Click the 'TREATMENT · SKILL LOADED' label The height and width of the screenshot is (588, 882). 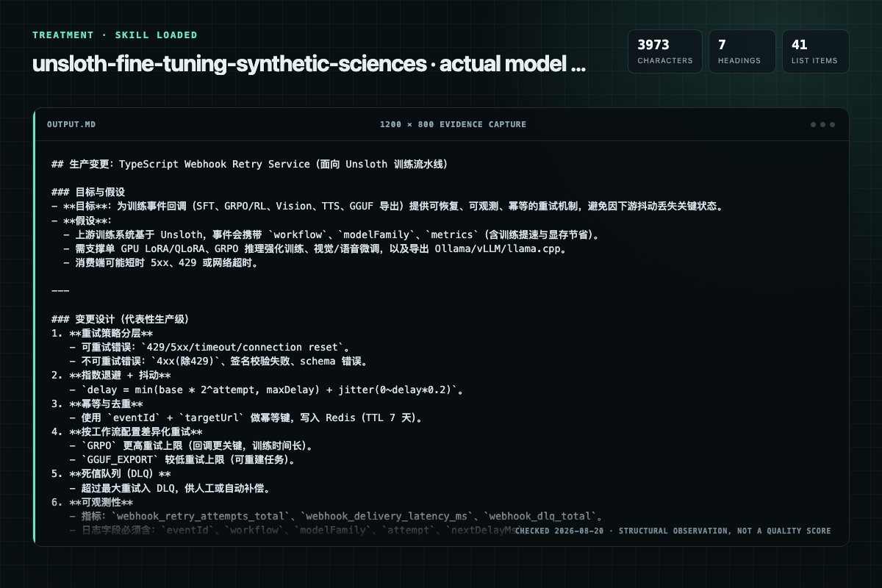pos(115,35)
